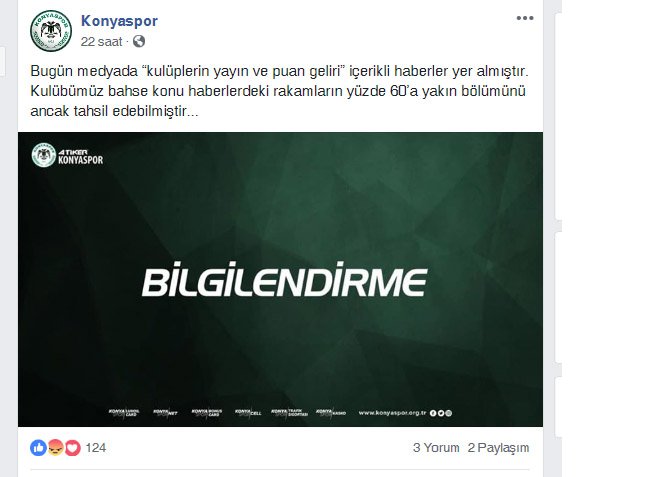Click the KonyasporCell sponsor logo
The width and height of the screenshot is (666, 477).
[248, 412]
